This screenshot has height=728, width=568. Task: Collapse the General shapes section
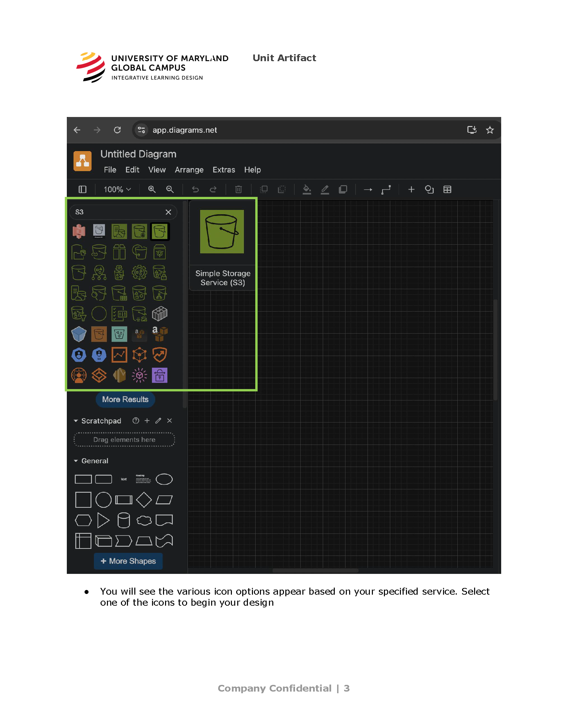point(76,461)
